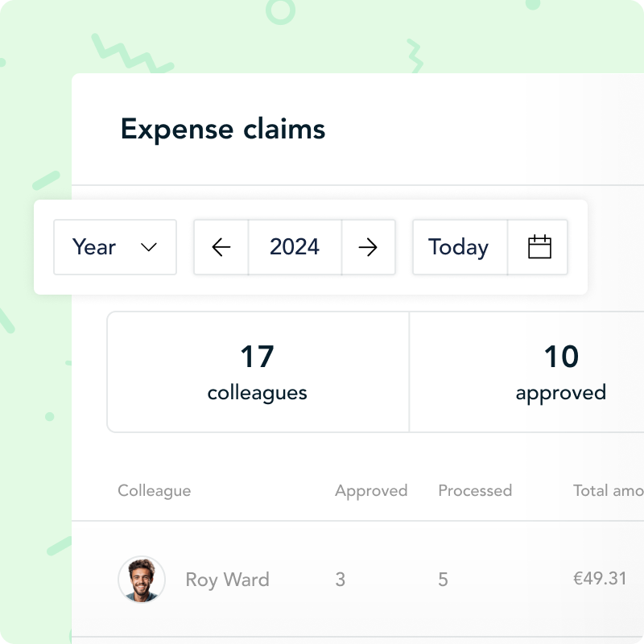Go to the previous year with left arrow
644x644 pixels.
pyautogui.click(x=221, y=247)
